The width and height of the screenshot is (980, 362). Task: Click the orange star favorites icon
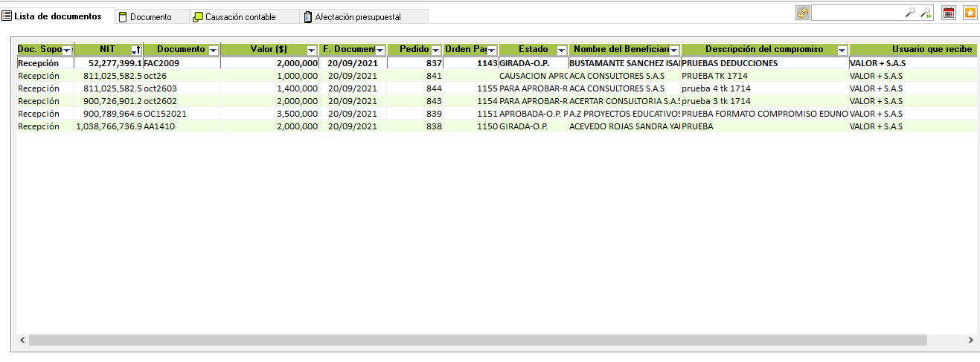tap(970, 13)
